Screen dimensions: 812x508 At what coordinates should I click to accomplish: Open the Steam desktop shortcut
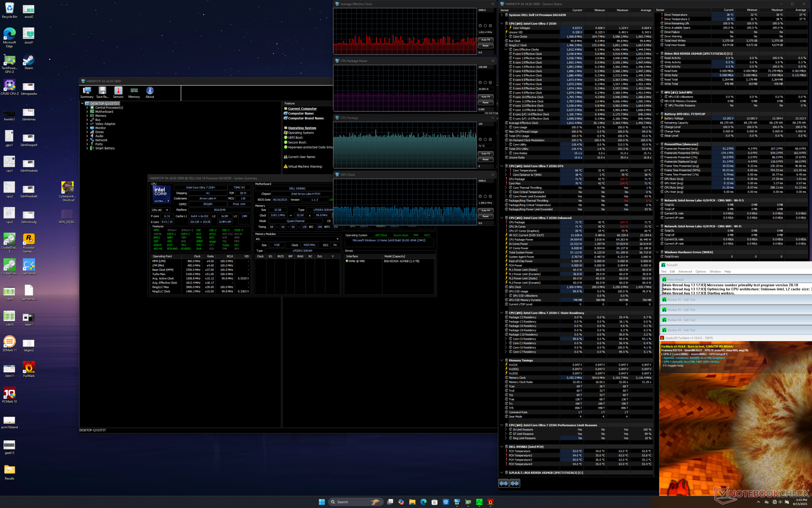pos(28,62)
